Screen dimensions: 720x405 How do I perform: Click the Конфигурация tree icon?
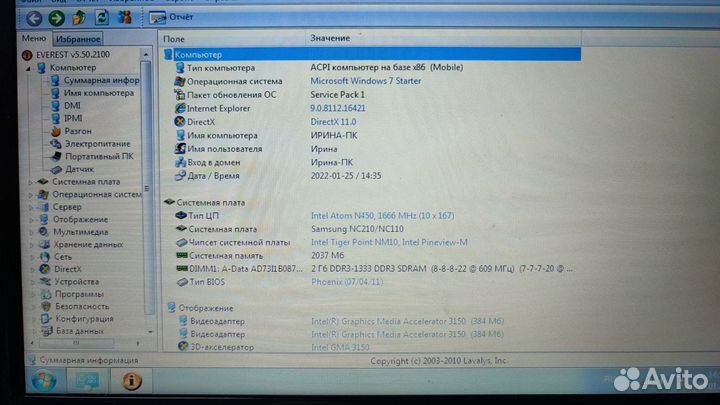point(46,319)
